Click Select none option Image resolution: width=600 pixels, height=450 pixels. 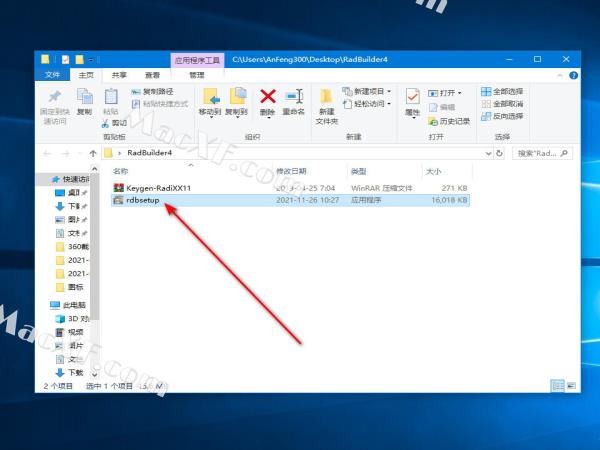(502, 104)
